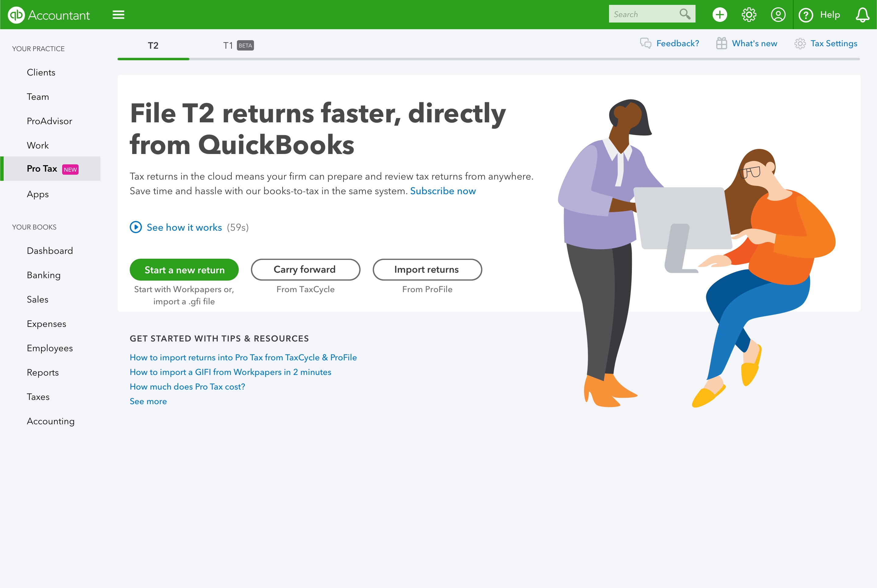877x588 pixels.
Task: Switch to the T1 beta tab
Action: tap(238, 45)
